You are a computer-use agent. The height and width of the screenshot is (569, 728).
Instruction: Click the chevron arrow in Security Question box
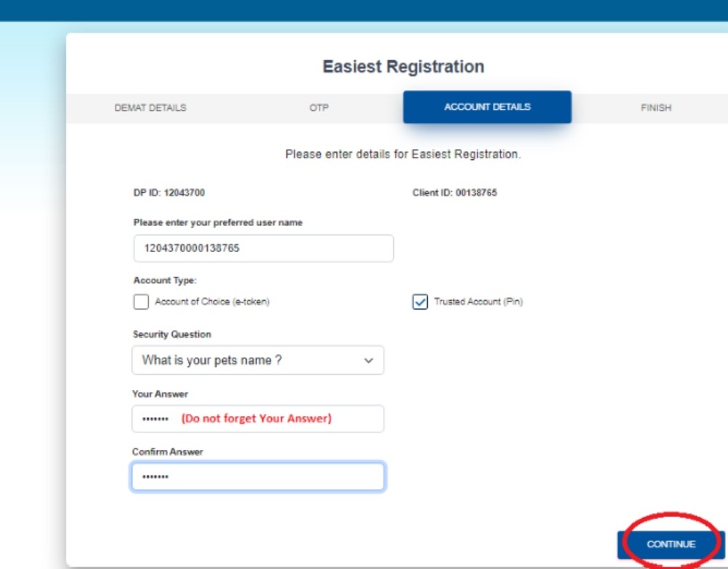tap(368, 360)
